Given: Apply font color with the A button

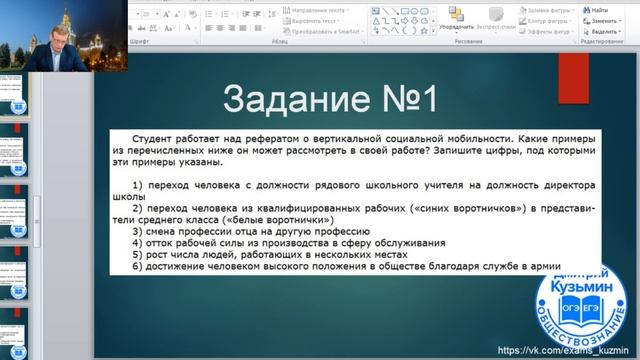Looking at the screenshot, I should (x=187, y=28).
